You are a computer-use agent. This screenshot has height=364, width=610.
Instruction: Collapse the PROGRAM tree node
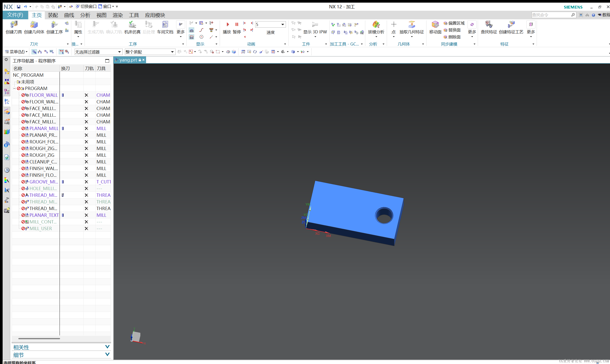point(15,88)
